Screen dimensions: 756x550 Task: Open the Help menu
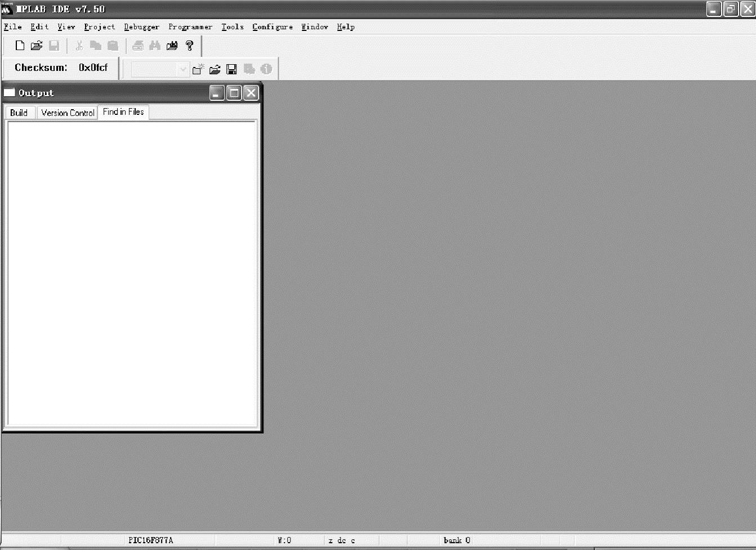(346, 26)
